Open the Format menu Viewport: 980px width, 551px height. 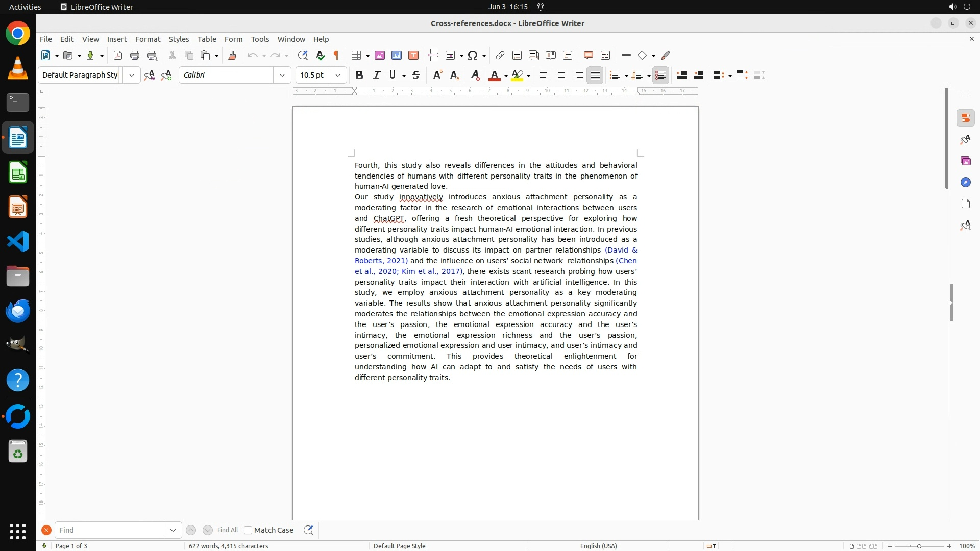coord(148,39)
